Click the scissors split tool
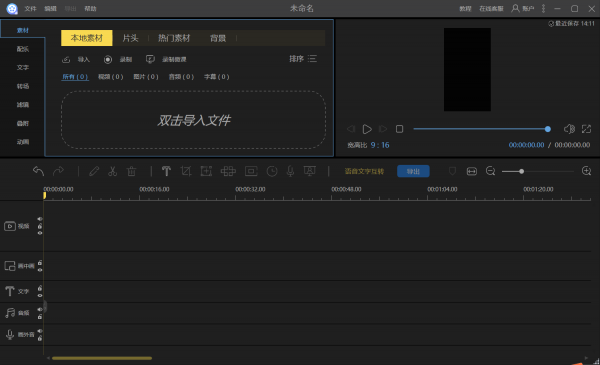This screenshot has height=365, width=600. (x=112, y=171)
